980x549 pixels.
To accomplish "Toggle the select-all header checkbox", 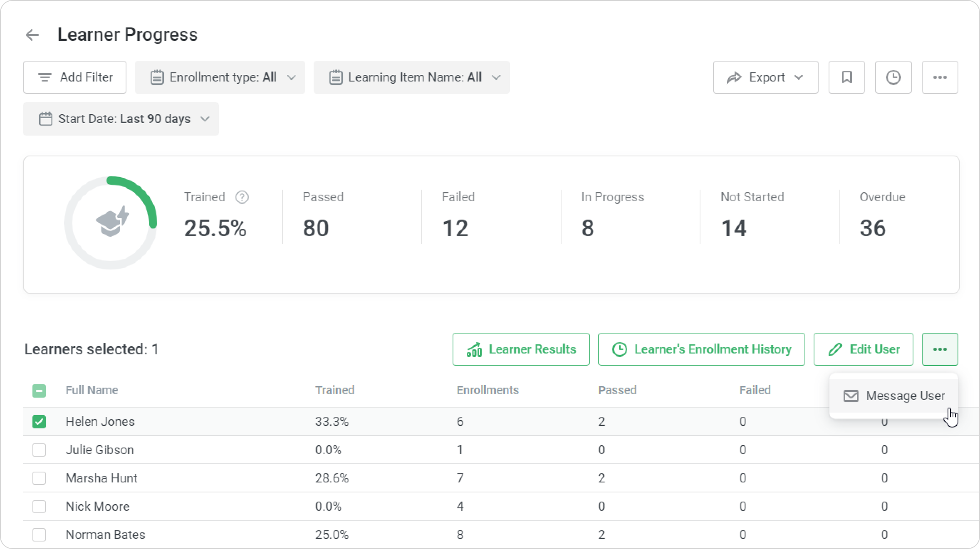I will click(x=39, y=391).
